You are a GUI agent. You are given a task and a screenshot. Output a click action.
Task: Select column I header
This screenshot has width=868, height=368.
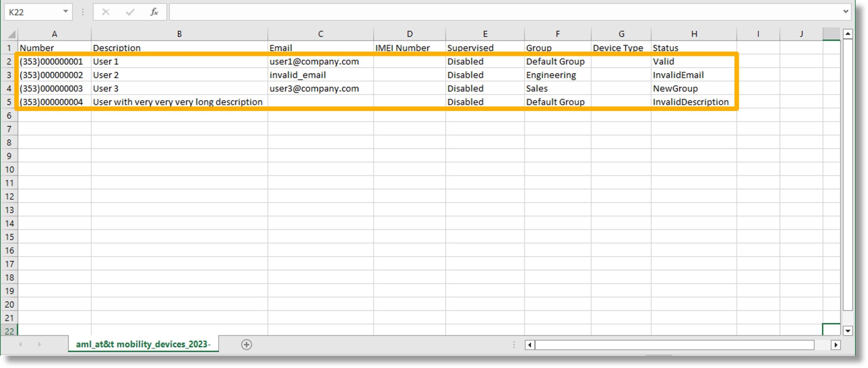pyautogui.click(x=758, y=34)
